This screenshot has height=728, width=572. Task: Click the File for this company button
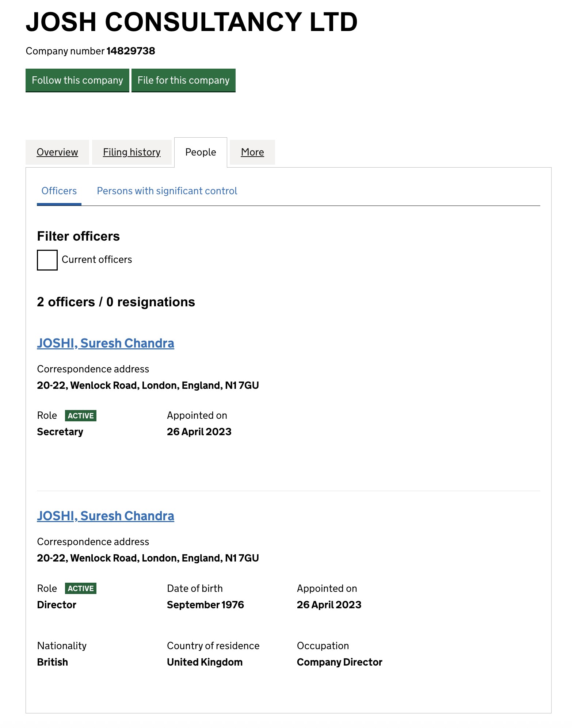coord(183,80)
